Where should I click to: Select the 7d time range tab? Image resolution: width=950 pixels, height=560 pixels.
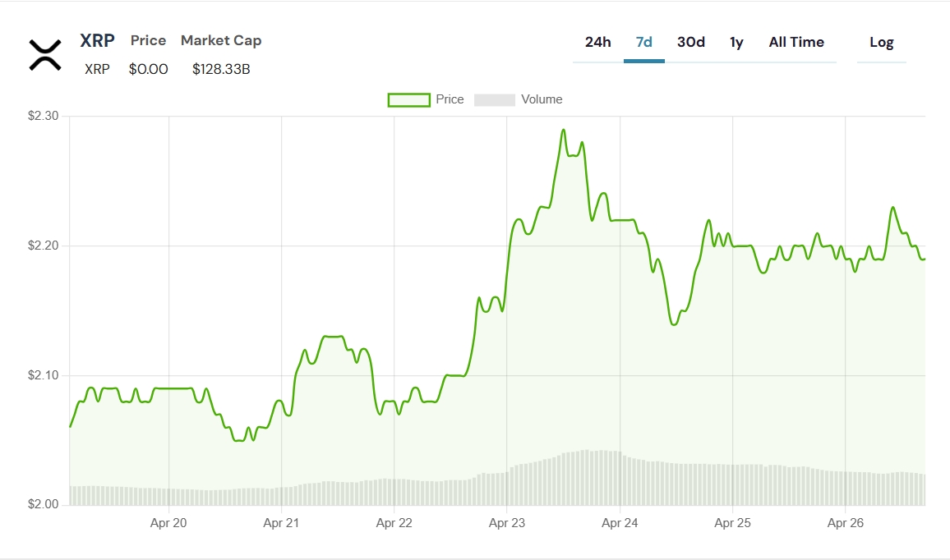pos(644,43)
